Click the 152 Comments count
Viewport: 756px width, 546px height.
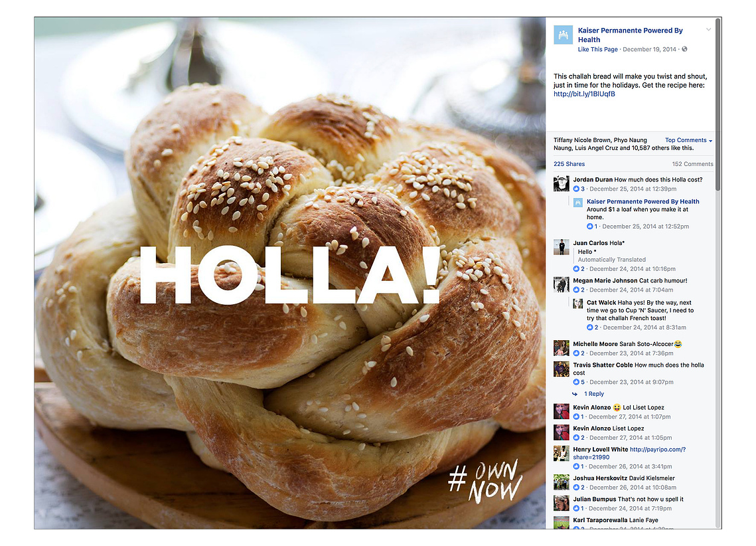tap(692, 164)
